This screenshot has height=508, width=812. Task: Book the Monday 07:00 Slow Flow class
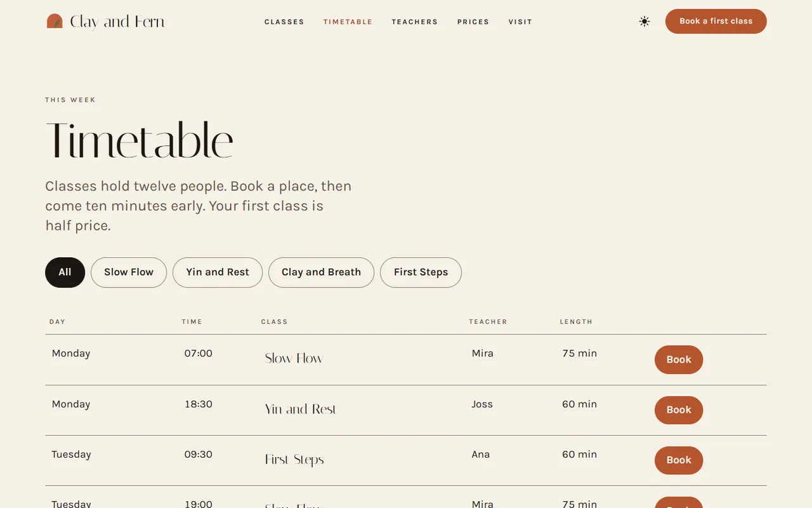(x=679, y=359)
